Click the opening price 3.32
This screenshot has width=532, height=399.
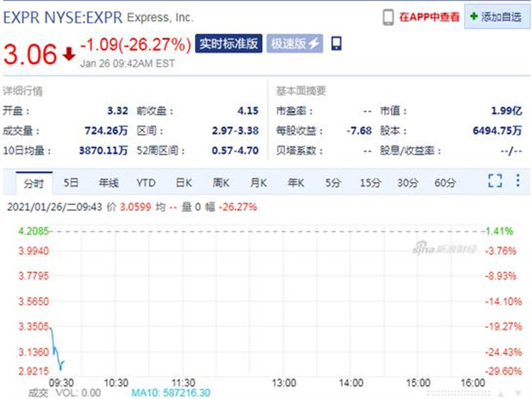coord(118,110)
